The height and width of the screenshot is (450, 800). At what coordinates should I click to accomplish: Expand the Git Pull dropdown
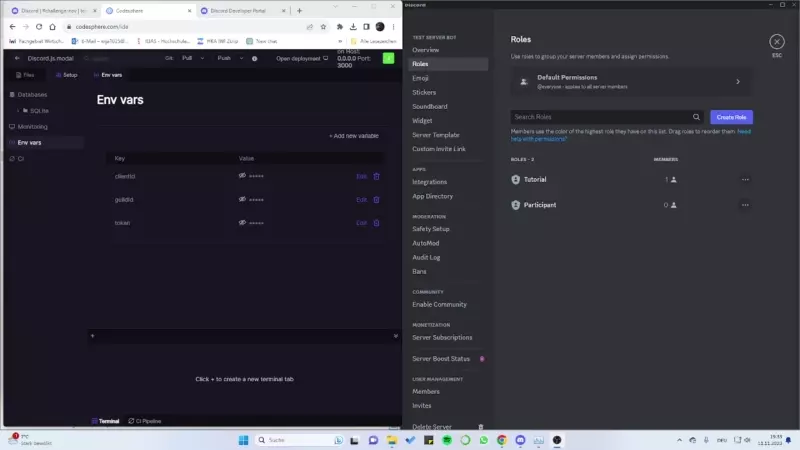pos(203,59)
